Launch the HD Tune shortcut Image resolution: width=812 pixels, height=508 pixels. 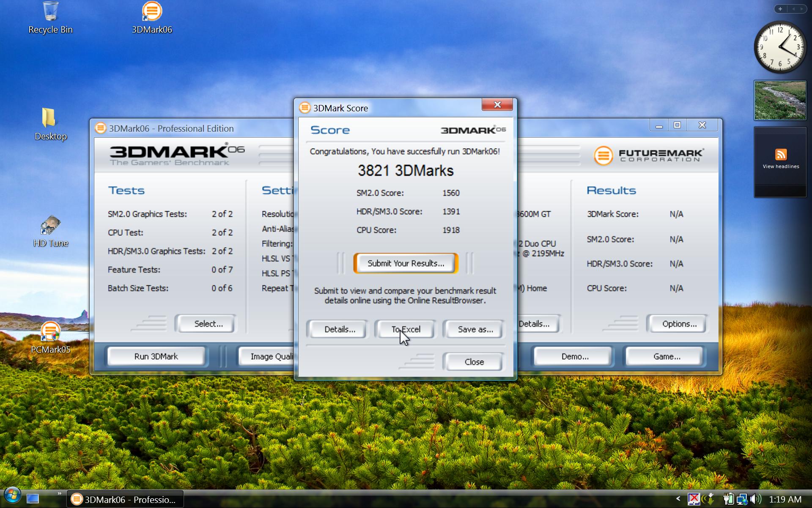click(x=50, y=231)
